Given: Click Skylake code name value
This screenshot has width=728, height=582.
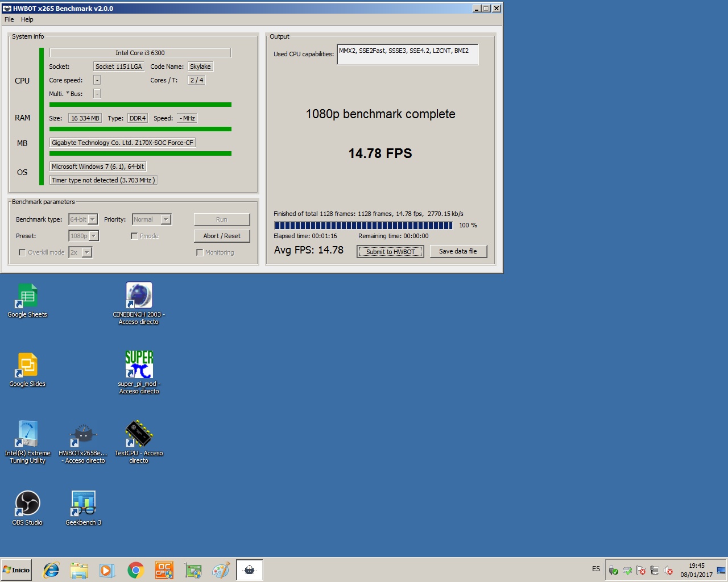Looking at the screenshot, I should coord(200,66).
